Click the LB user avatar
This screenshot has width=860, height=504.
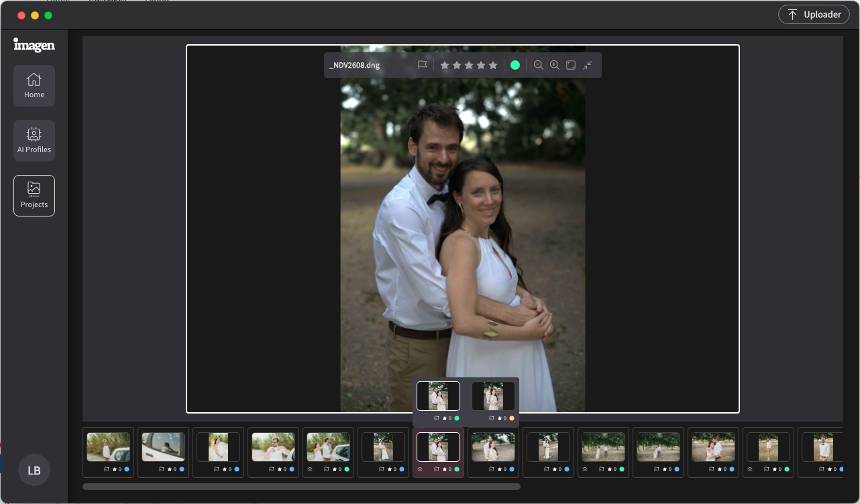coord(34,470)
